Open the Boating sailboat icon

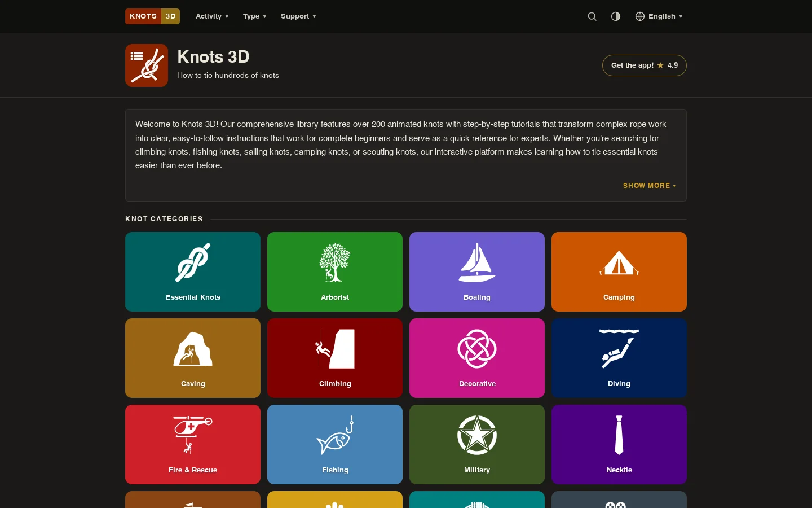coord(477,262)
